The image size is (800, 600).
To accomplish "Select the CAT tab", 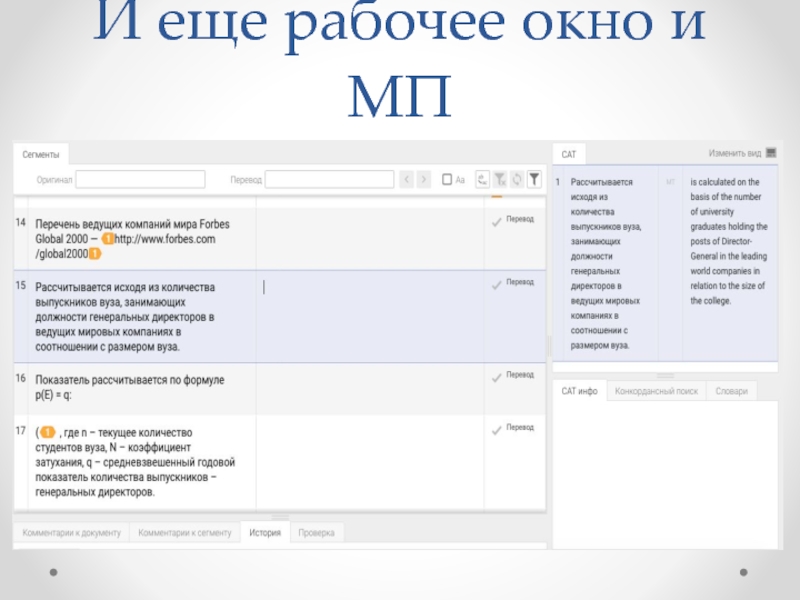I will [x=569, y=155].
